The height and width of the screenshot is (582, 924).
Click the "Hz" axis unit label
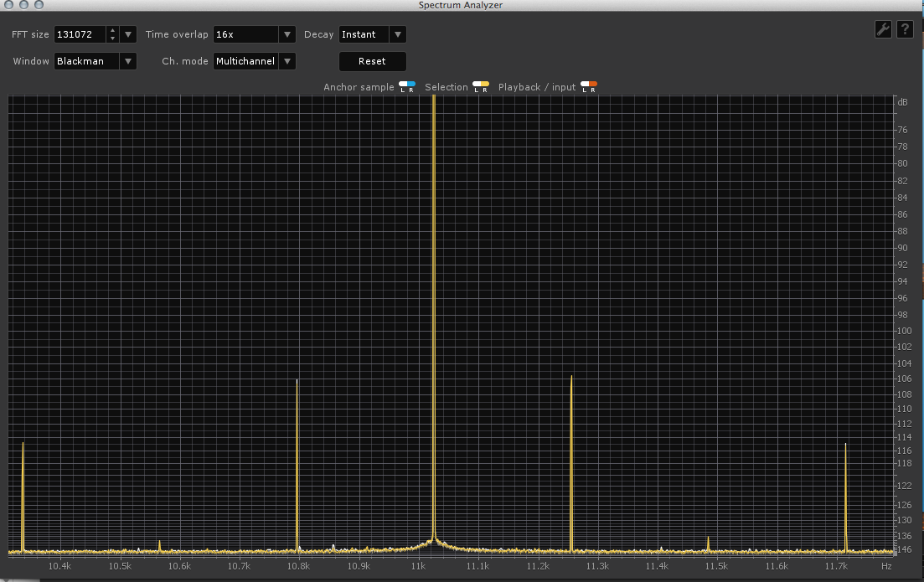coord(886,566)
